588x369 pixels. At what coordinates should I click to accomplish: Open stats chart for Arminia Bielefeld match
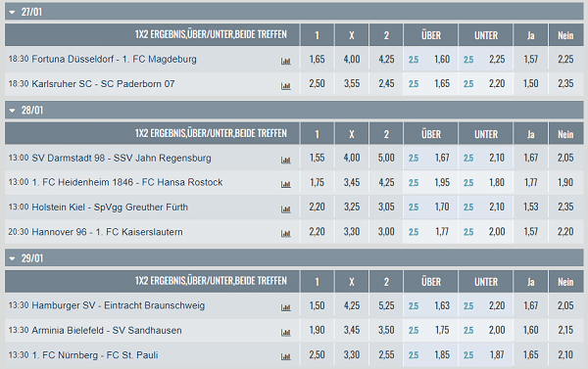[x=286, y=332]
